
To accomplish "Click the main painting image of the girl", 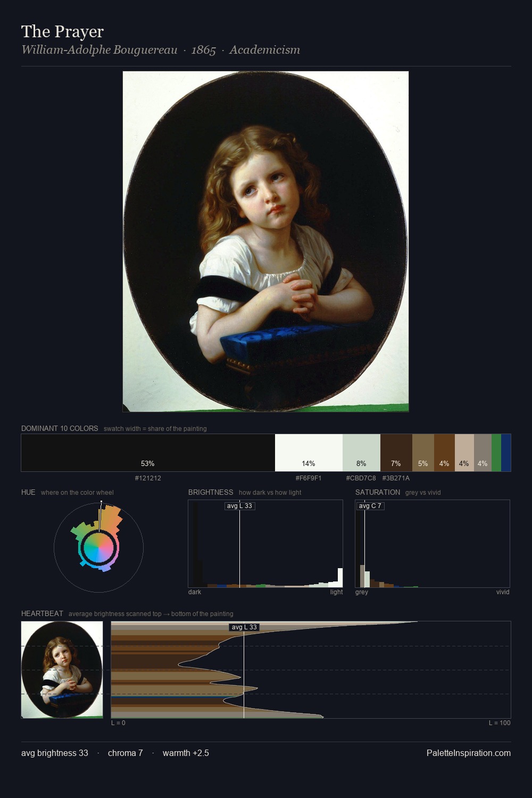I will 265,242.
